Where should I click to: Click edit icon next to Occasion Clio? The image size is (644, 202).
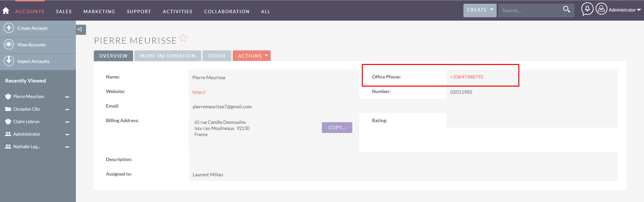[67, 109]
